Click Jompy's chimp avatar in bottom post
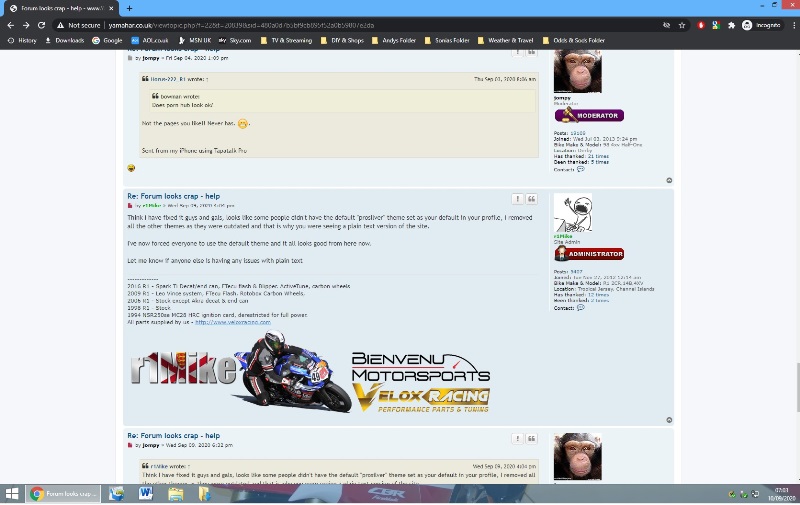Image resolution: width=800 pixels, height=505 pixels. point(578,457)
